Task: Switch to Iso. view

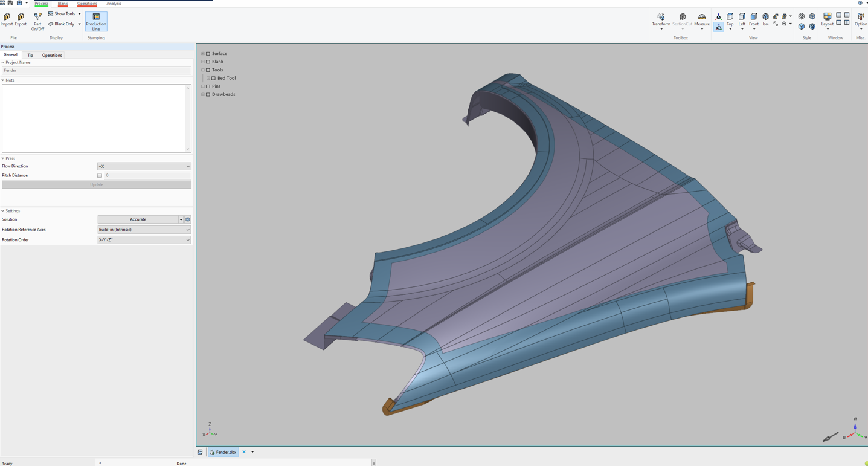Action: tap(765, 20)
